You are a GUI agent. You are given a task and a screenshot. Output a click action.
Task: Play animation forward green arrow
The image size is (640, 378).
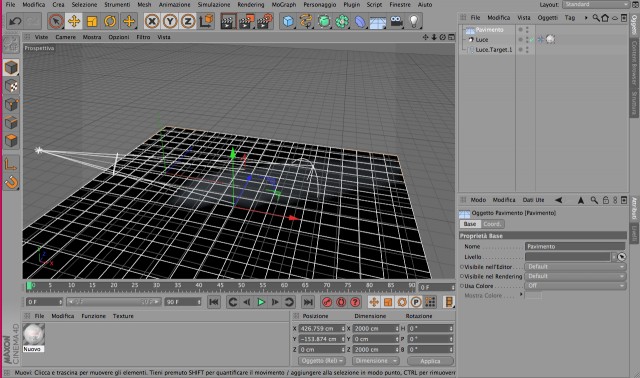(261, 302)
